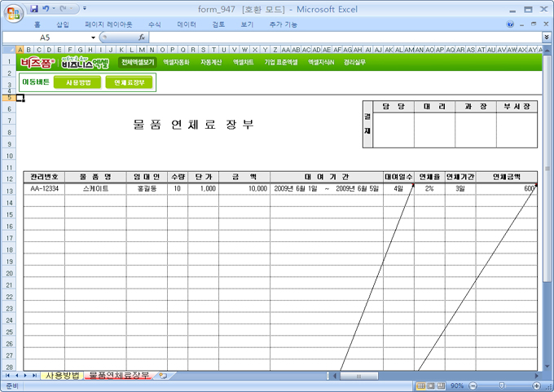
Task: Click the 자동계산 banner link
Action: (x=211, y=62)
